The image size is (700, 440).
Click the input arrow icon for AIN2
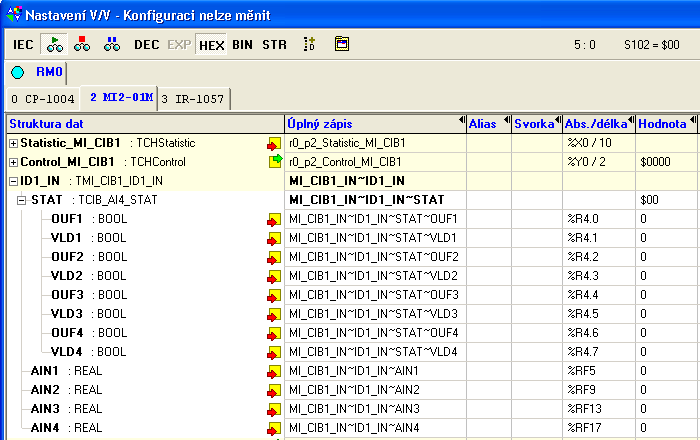click(274, 390)
